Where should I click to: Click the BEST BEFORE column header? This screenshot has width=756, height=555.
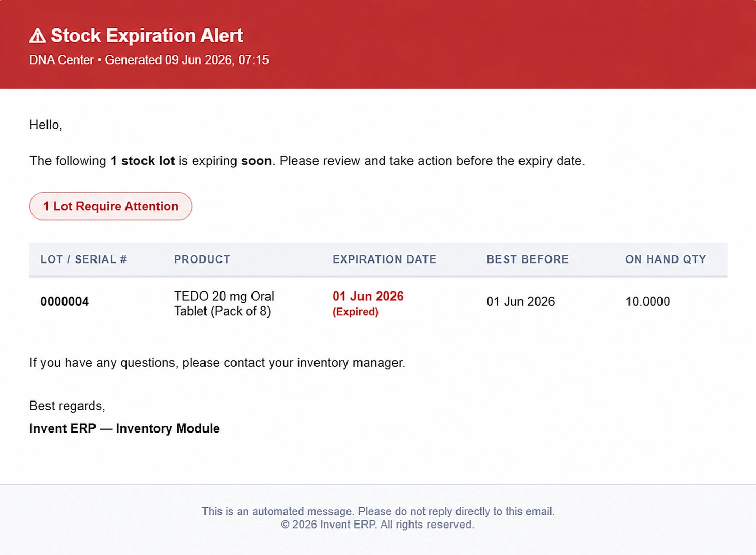pyautogui.click(x=527, y=259)
